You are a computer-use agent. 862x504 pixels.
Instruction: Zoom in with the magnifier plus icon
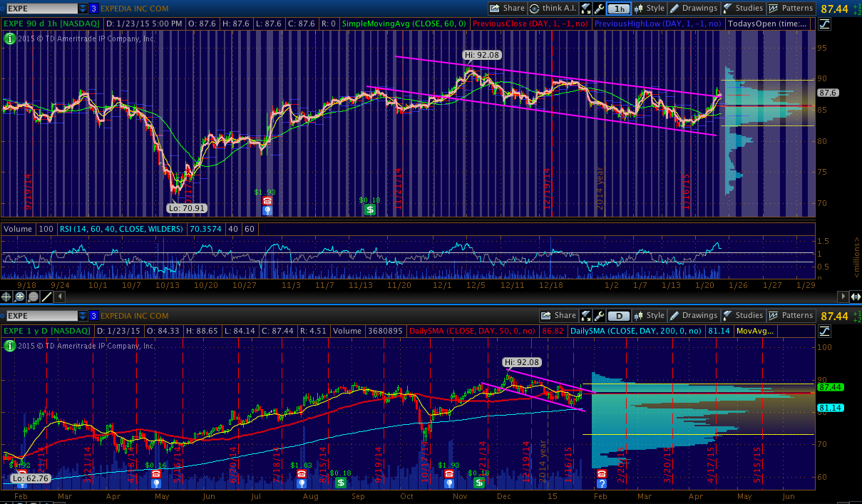click(x=20, y=297)
